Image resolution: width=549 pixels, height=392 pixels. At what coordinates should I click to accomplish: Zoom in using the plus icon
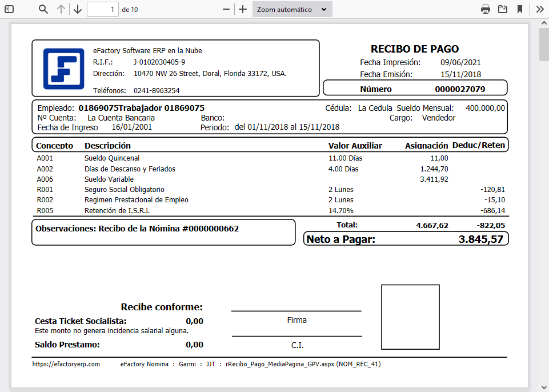[x=242, y=9]
